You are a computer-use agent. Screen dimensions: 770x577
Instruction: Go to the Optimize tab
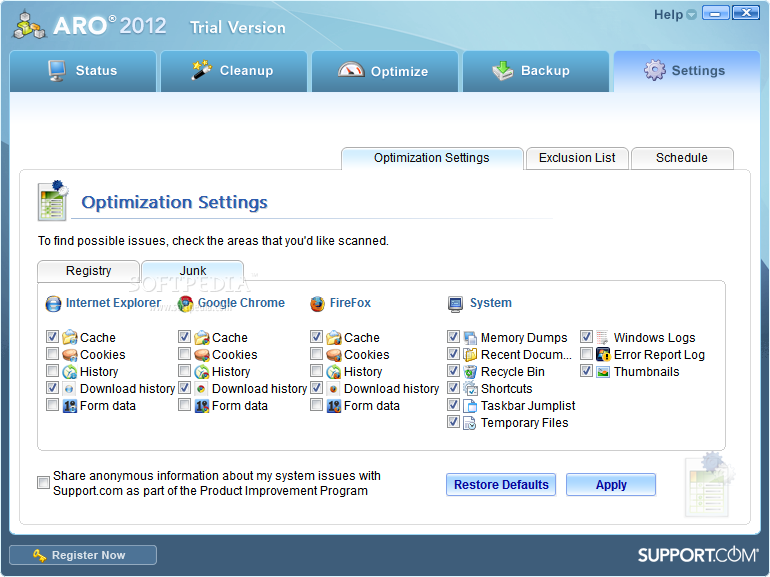(x=385, y=71)
